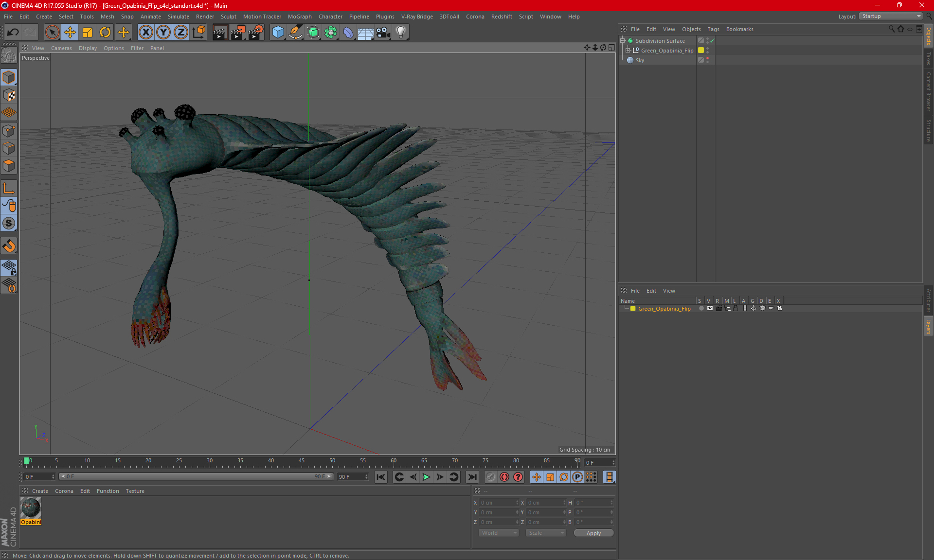The width and height of the screenshot is (934, 560).
Task: Toggle layer Lock icon for Green_Opabinia_Flip
Action: [736, 308]
